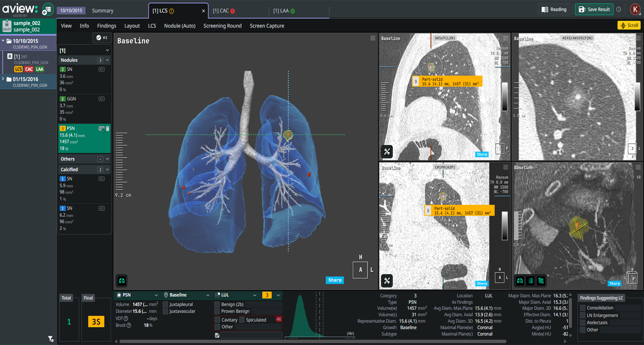The image size is (644, 345).
Task: Check the Spiculated characteristic
Action: tap(241, 319)
